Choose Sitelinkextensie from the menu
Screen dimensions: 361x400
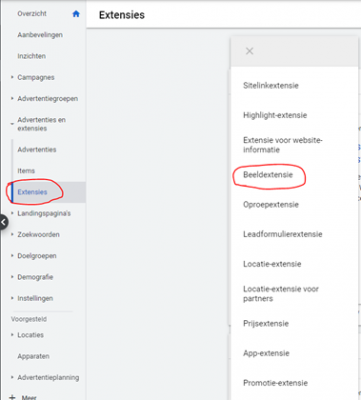pyautogui.click(x=271, y=86)
